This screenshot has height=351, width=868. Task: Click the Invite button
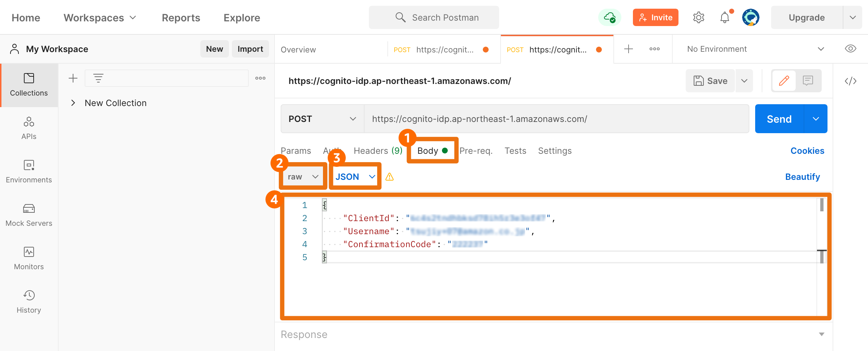click(x=655, y=17)
